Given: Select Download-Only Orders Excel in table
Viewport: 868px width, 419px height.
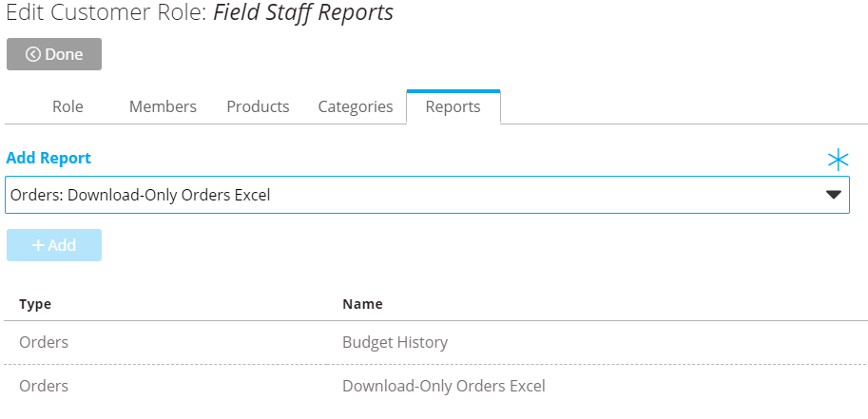Looking at the screenshot, I should pyautogui.click(x=444, y=386).
